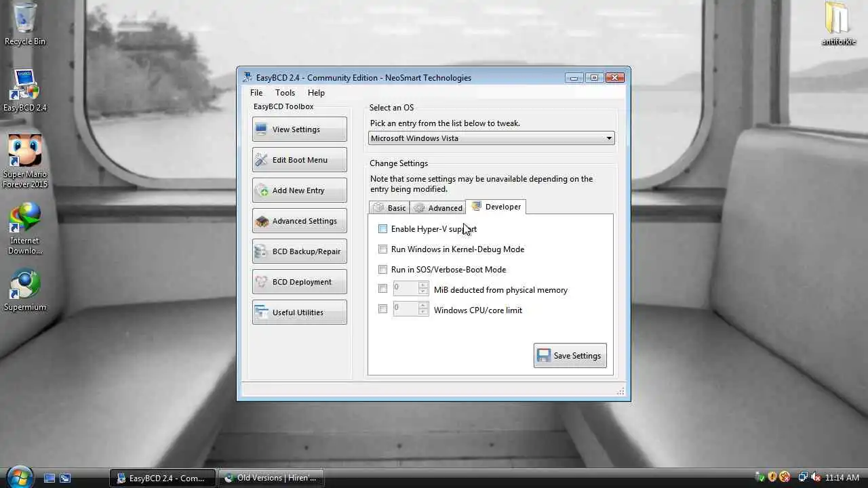Check Run in SOS/Verbose-Boot Mode
Image resolution: width=868 pixels, height=488 pixels.
[x=382, y=270]
